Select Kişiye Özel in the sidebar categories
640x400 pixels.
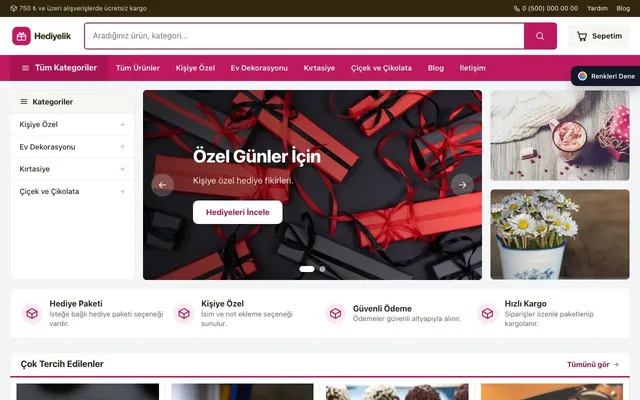click(x=38, y=124)
